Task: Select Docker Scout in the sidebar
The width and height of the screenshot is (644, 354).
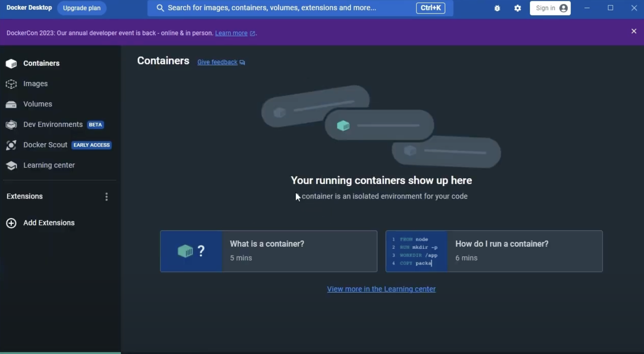Action: point(45,145)
